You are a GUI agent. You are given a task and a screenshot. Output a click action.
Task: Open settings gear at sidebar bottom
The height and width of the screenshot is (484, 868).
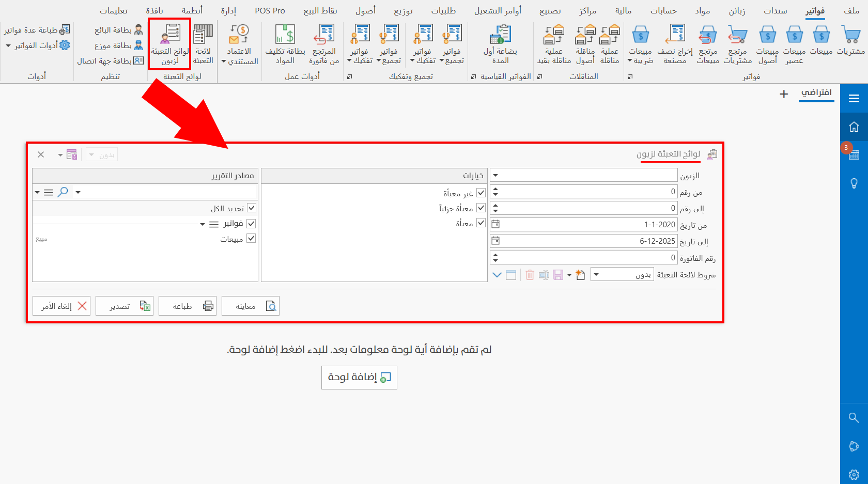pos(854,474)
